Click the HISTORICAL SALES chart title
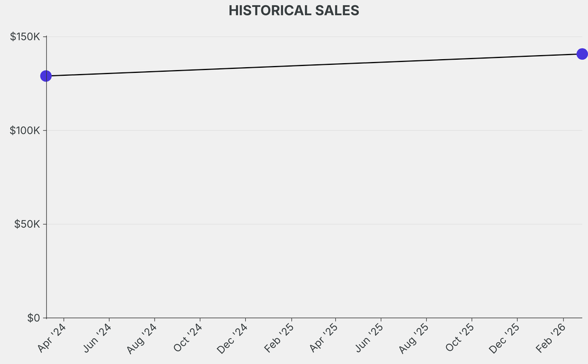 point(294,11)
